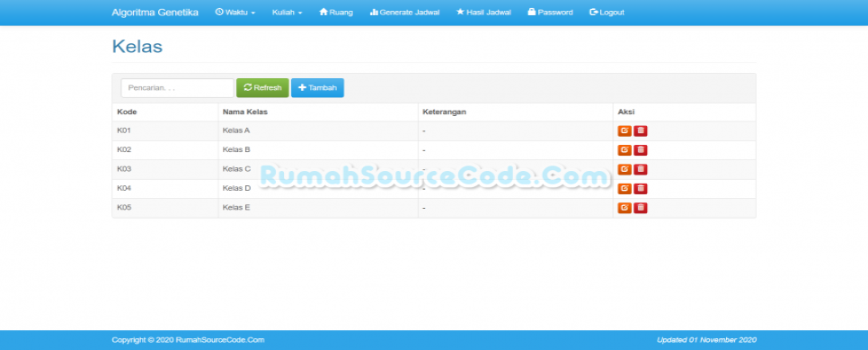The width and height of the screenshot is (868, 350).
Task: Delete the K04 Kelas D row
Action: [641, 189]
